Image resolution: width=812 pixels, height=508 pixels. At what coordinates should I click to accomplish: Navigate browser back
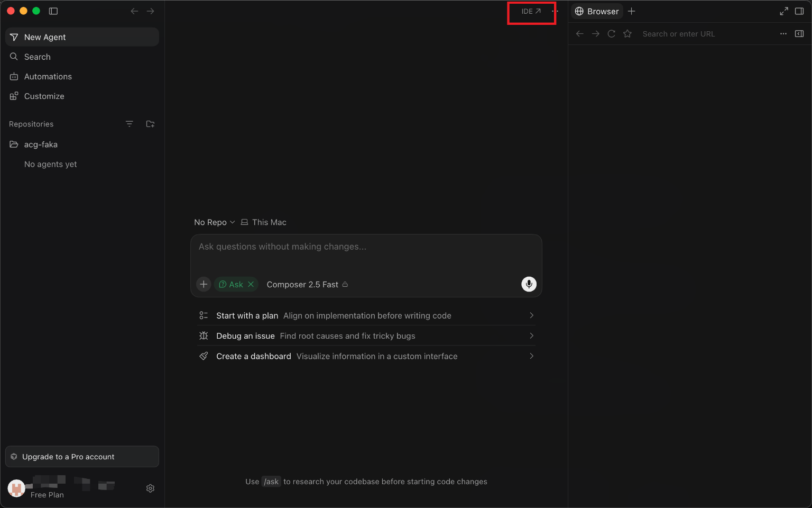tap(580, 34)
